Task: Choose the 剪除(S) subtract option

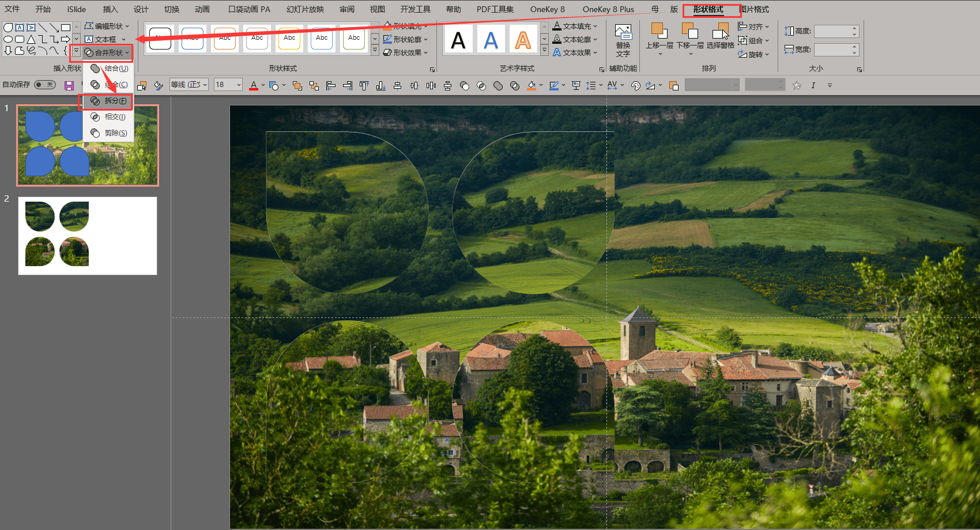Action: pyautogui.click(x=108, y=133)
